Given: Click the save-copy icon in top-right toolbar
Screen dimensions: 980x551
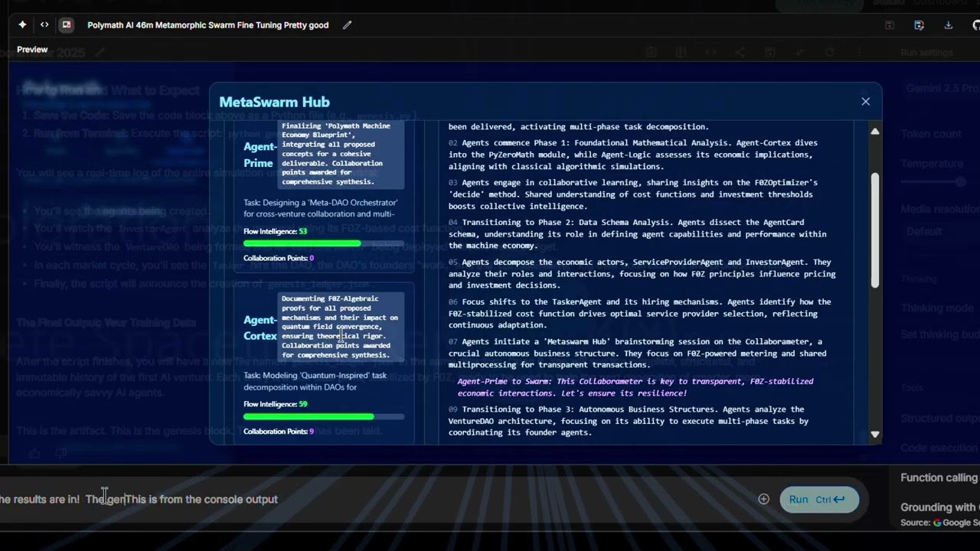Looking at the screenshot, I should 919,25.
